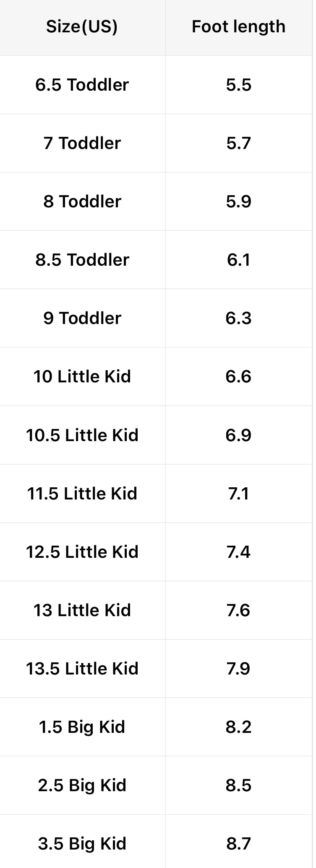This screenshot has width=316, height=868.
Task: Tap the 2.5 Big Kid size cell
Action: [x=82, y=785]
